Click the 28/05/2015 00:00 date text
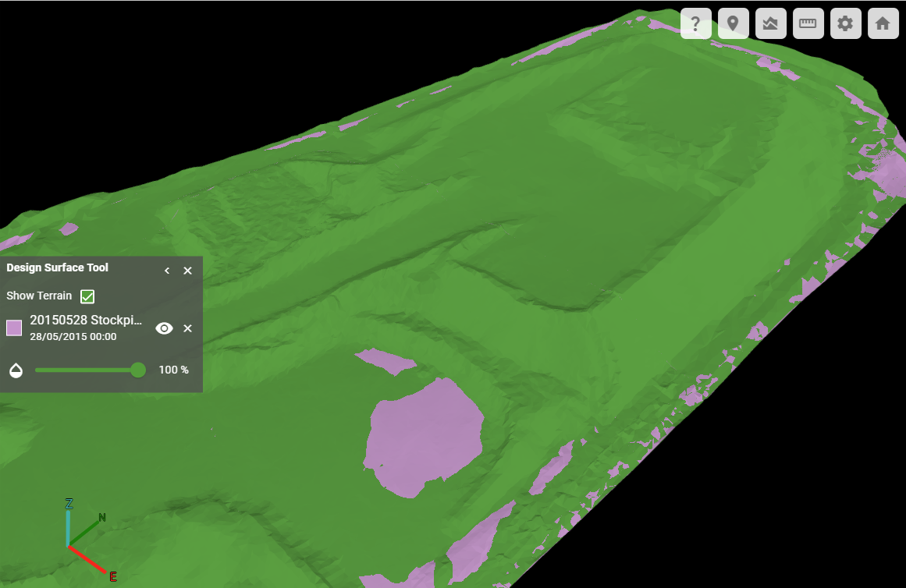Screen dimensions: 906x588 (x=73, y=336)
